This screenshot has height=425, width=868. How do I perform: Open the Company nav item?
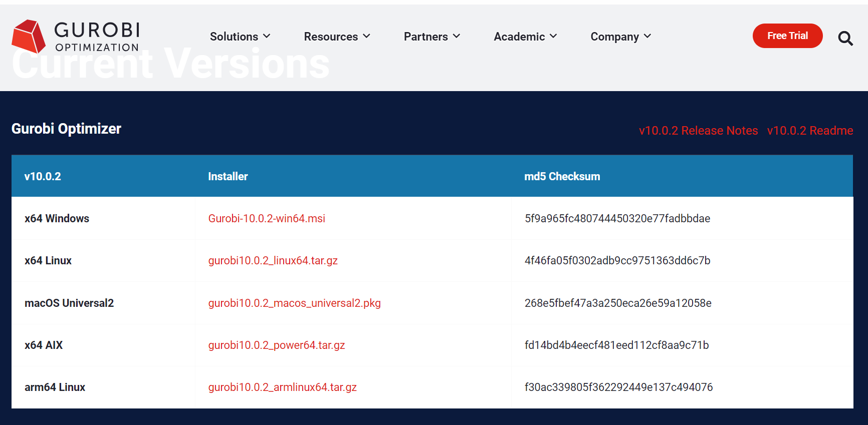coord(615,37)
